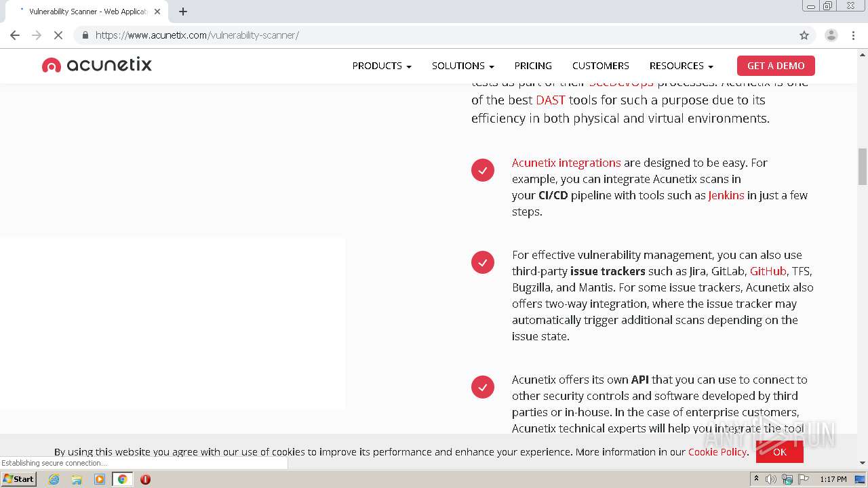This screenshot has height=488, width=868.
Task: Bookmark this page with the star
Action: [804, 35]
